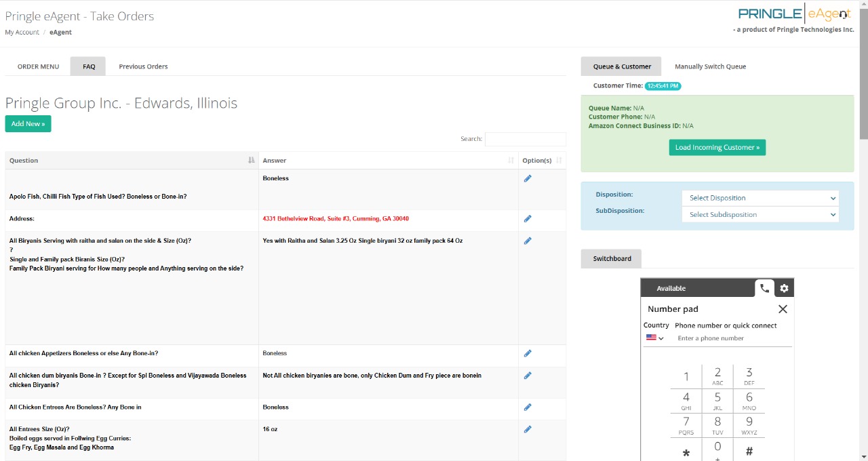Dial digit 1 on number pad

686,376
